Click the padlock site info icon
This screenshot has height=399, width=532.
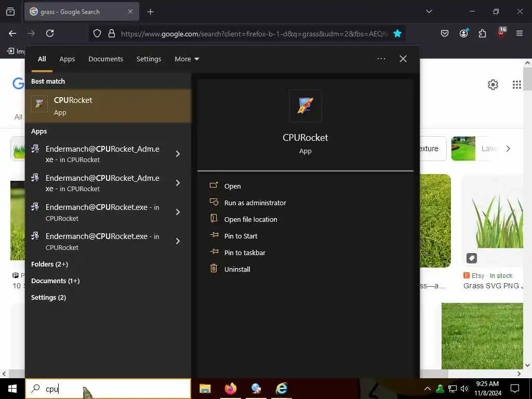tap(112, 33)
